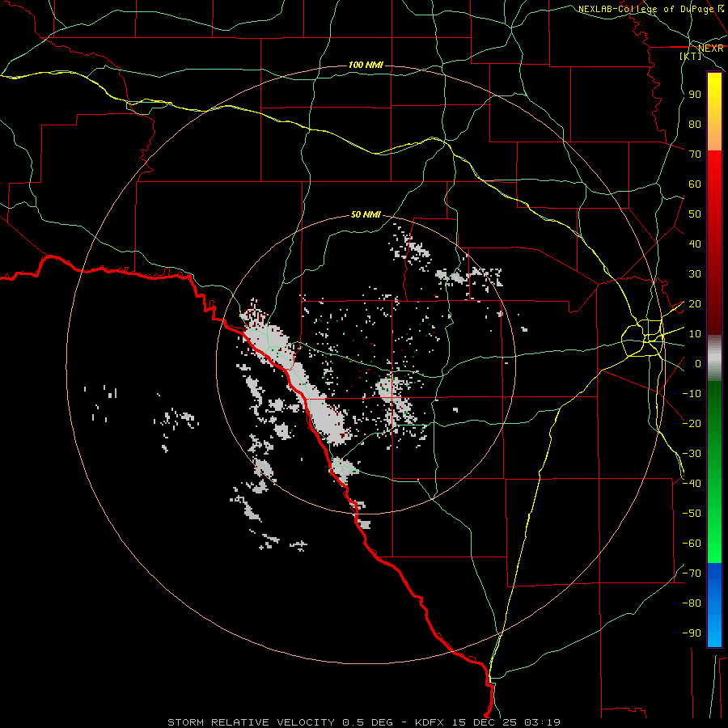Select the -10 scale value
728x728 pixels.
click(x=692, y=394)
